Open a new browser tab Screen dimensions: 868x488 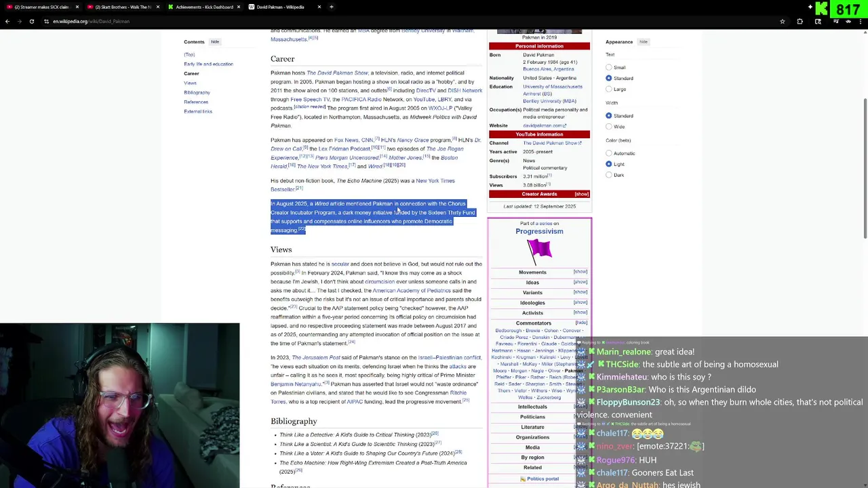tap(332, 7)
